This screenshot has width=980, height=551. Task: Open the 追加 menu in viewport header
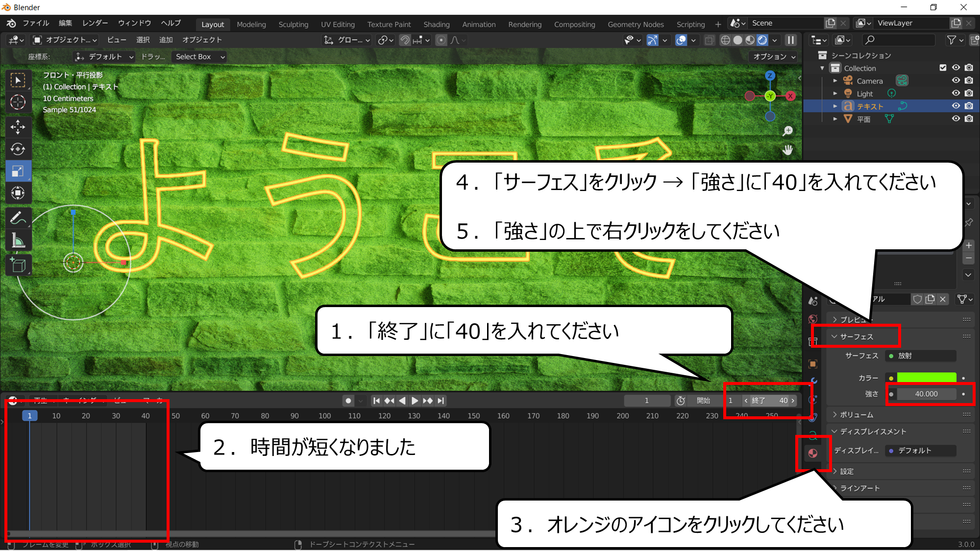coord(166,40)
